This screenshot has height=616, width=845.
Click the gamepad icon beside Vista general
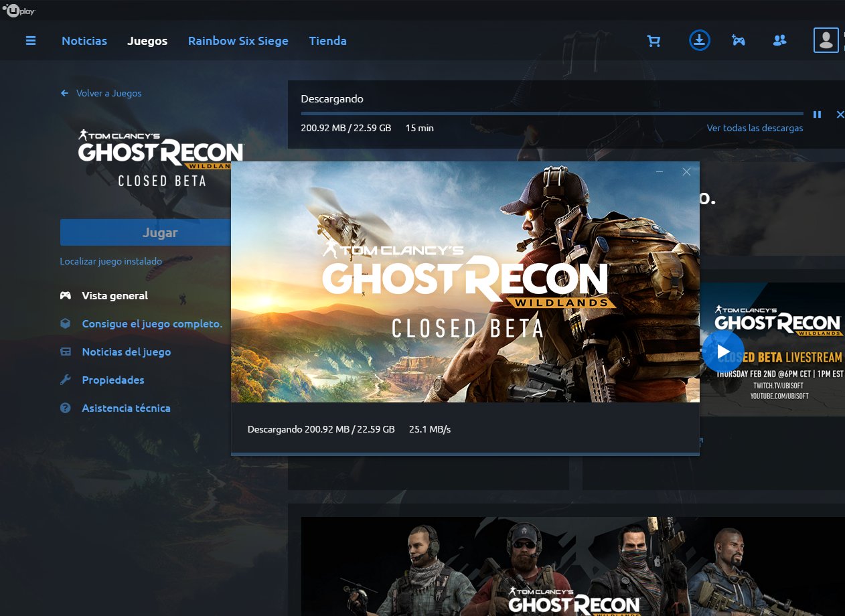click(66, 295)
